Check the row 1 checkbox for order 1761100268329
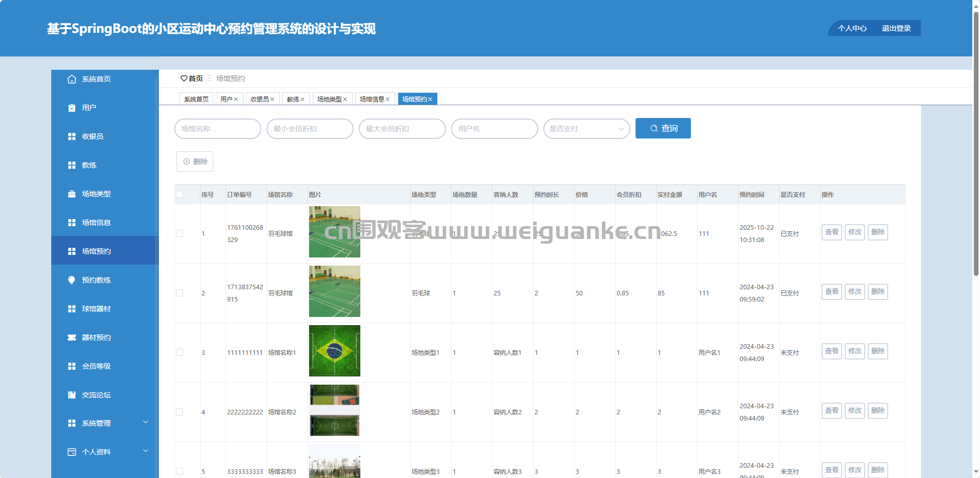 pos(179,233)
